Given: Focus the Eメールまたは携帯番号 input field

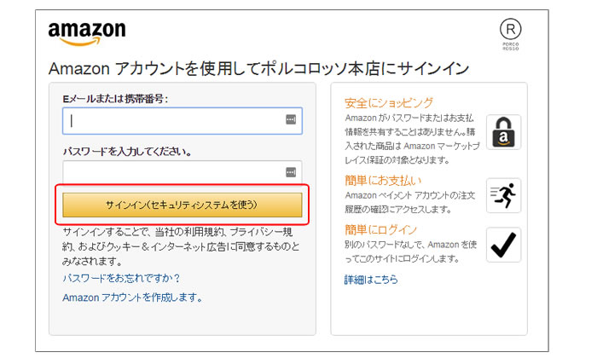Looking at the screenshot, I should [x=175, y=121].
